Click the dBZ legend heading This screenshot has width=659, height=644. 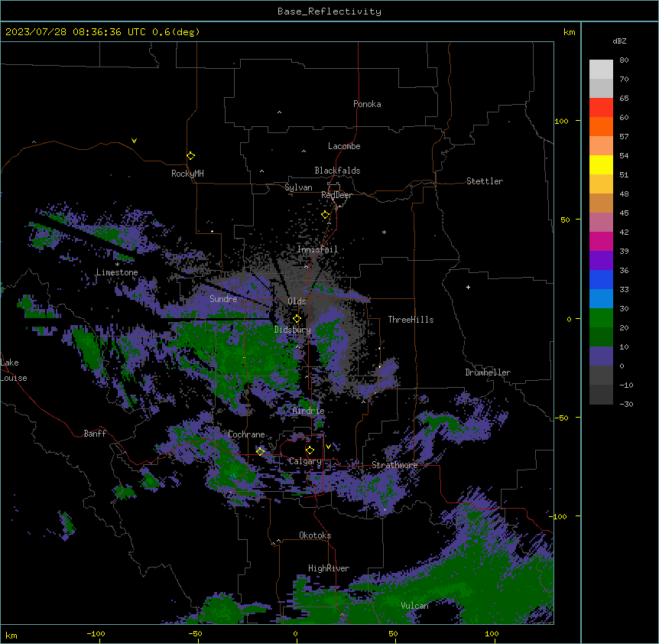coord(619,41)
